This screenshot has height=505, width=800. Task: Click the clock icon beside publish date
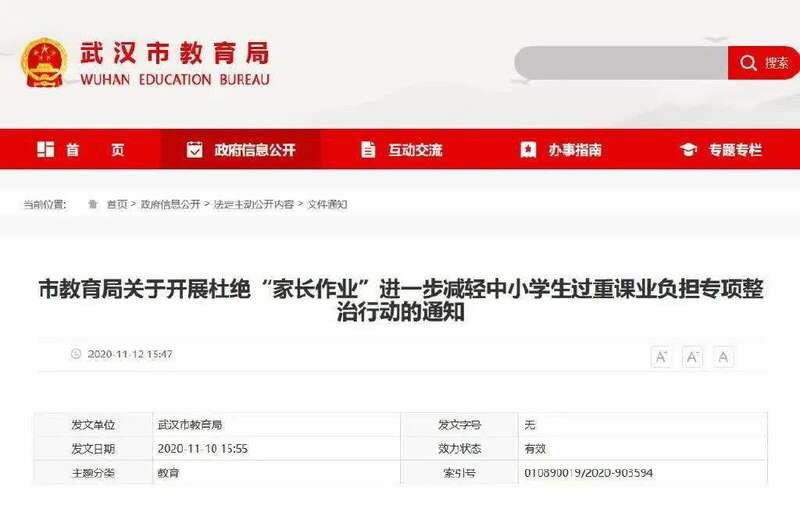coord(76,354)
